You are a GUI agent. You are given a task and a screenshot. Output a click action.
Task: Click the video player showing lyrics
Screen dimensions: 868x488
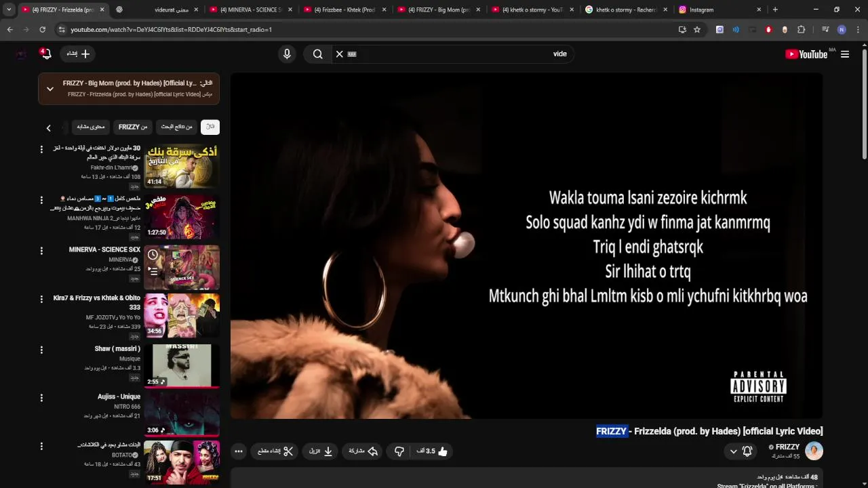pyautogui.click(x=526, y=245)
